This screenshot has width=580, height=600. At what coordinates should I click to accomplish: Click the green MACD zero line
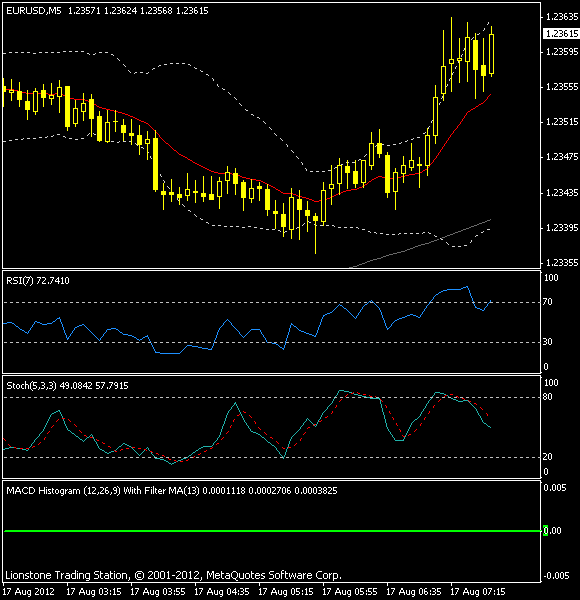click(272, 531)
